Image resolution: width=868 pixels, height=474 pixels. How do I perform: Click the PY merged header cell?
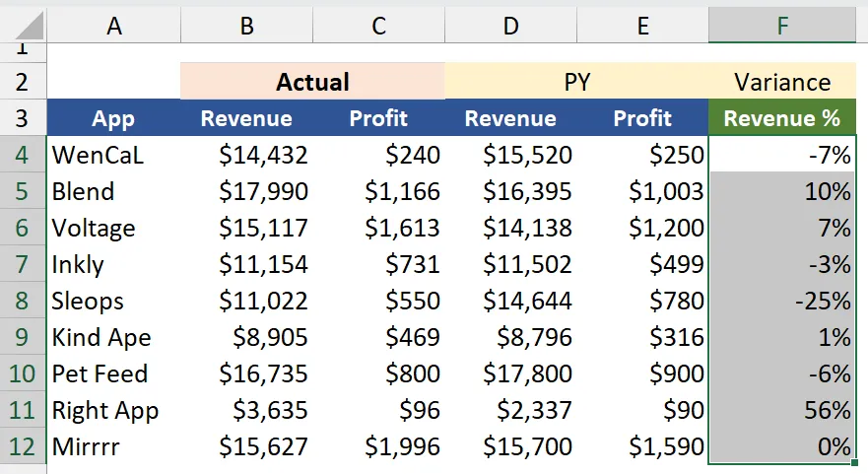pos(576,82)
